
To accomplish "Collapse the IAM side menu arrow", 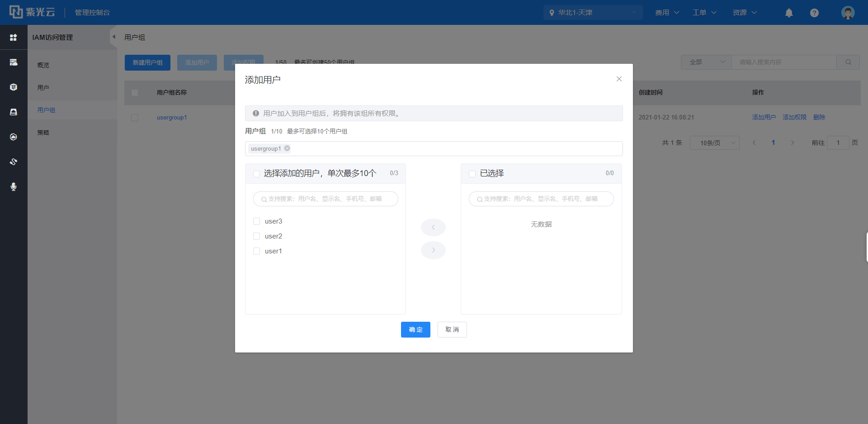I will pyautogui.click(x=114, y=37).
